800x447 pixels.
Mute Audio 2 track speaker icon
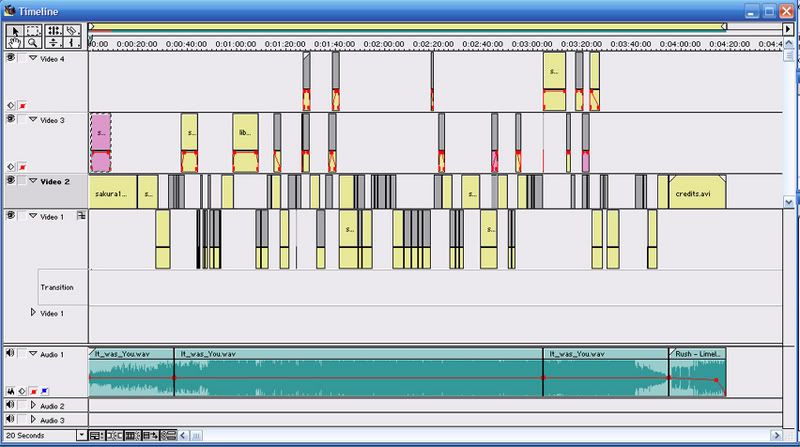[x=10, y=406]
